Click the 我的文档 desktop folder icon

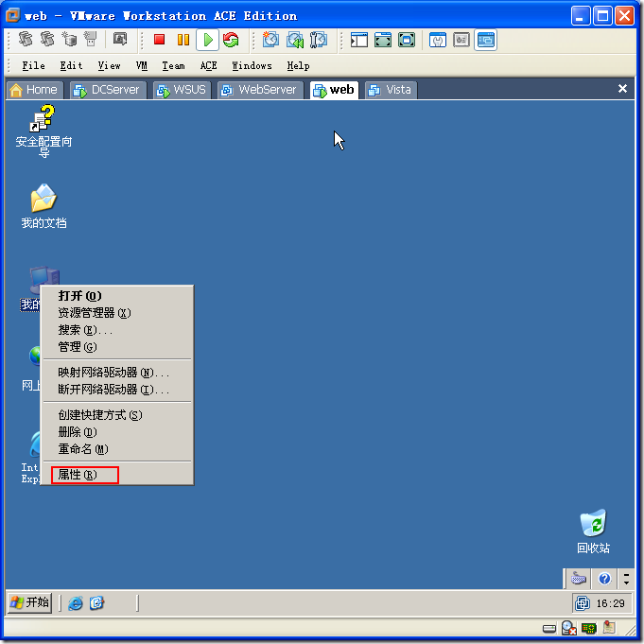pyautogui.click(x=44, y=206)
